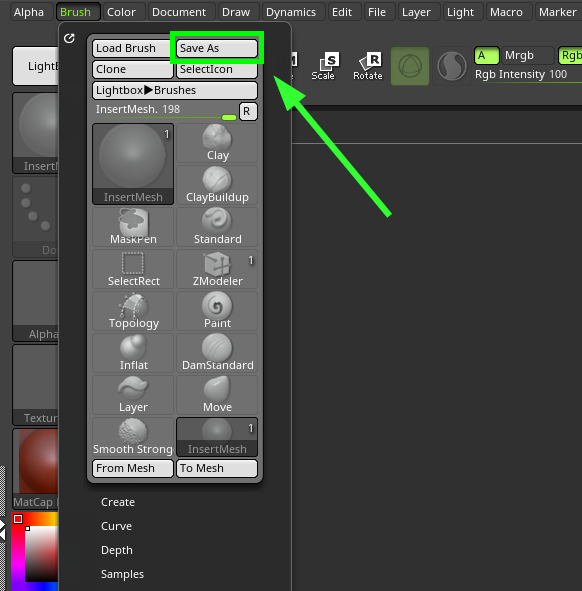
Task: Open the Edit menu
Action: tap(345, 12)
